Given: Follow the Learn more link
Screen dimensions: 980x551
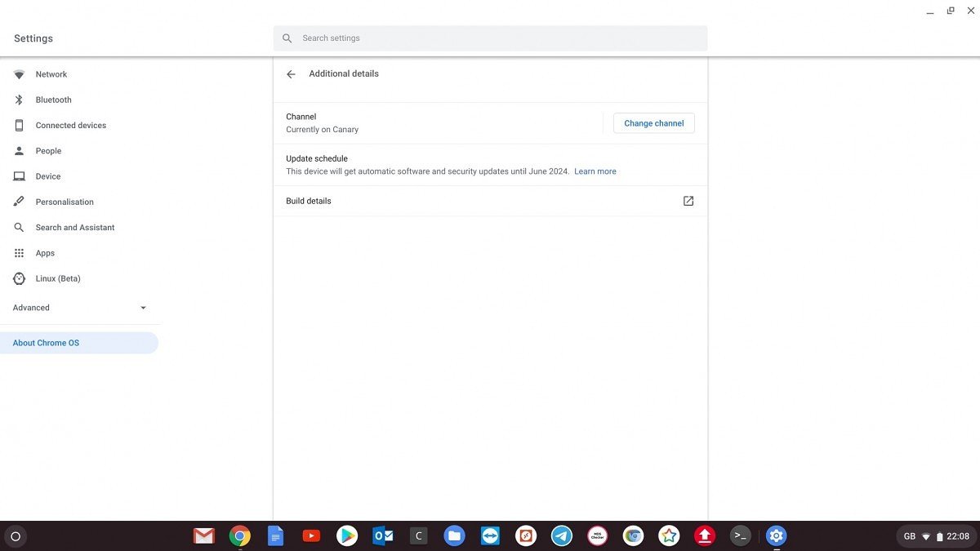Looking at the screenshot, I should (595, 171).
